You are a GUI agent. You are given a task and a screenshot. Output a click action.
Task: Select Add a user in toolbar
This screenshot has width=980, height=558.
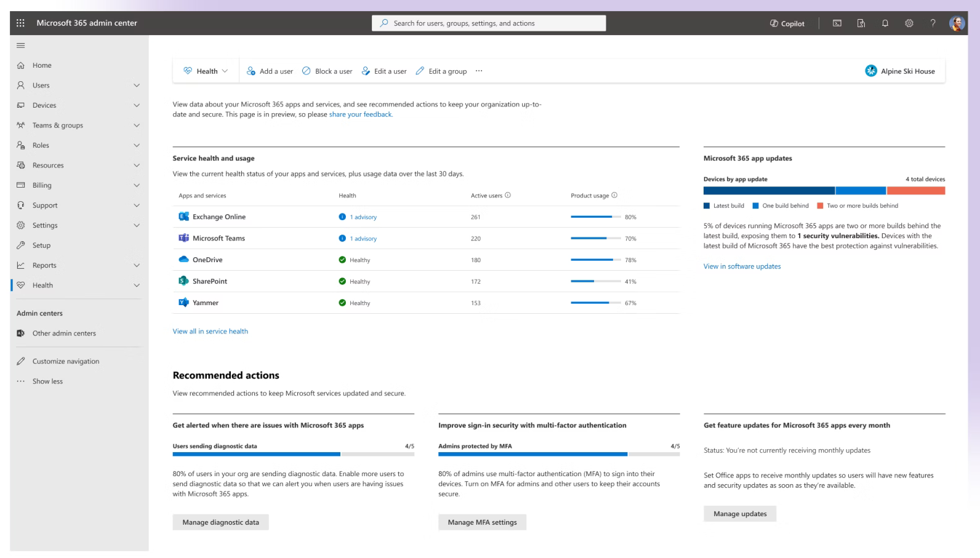coord(270,71)
